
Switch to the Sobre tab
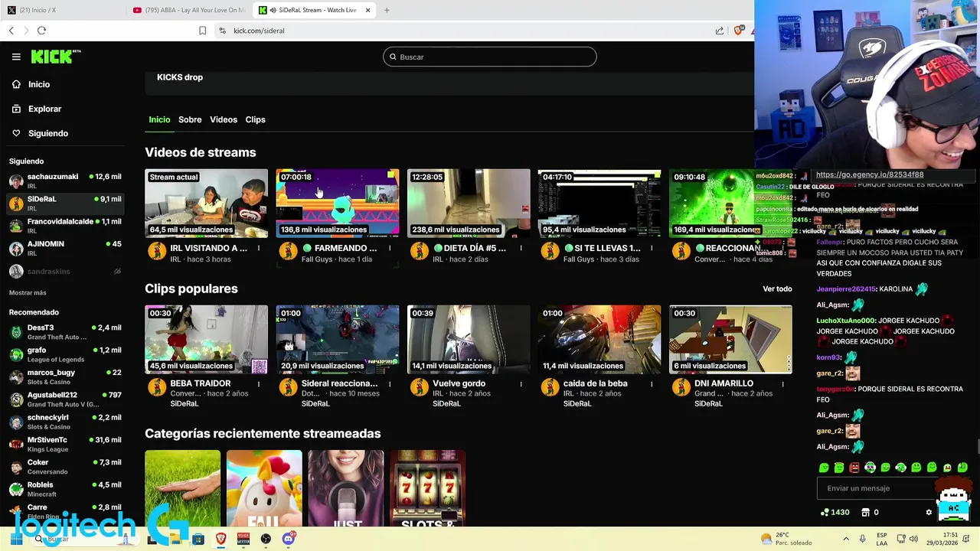pos(190,119)
